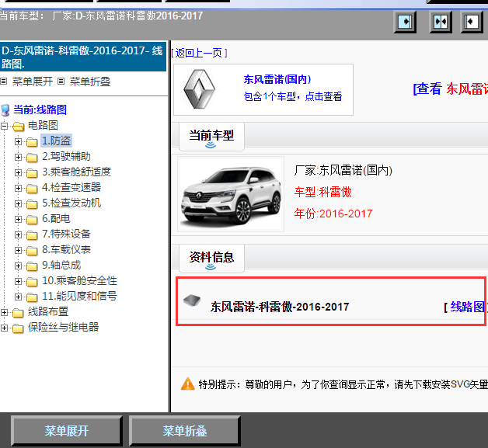Expand the 保险丝与继电器 node
The image size is (488, 448).
tap(5, 328)
